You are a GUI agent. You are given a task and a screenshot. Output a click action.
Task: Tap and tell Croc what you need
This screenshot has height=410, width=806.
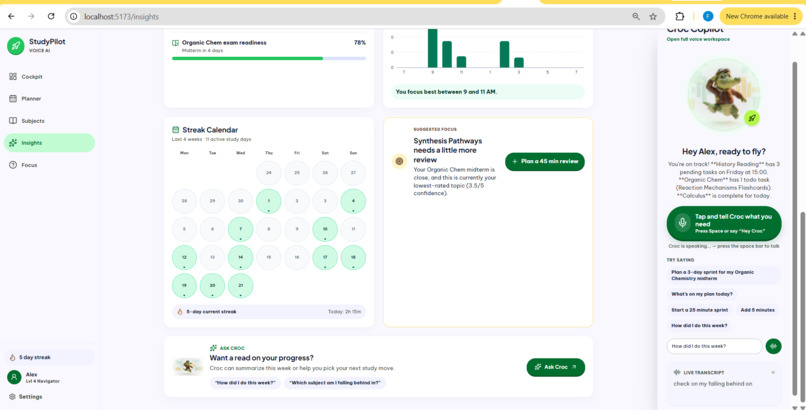pyautogui.click(x=724, y=224)
